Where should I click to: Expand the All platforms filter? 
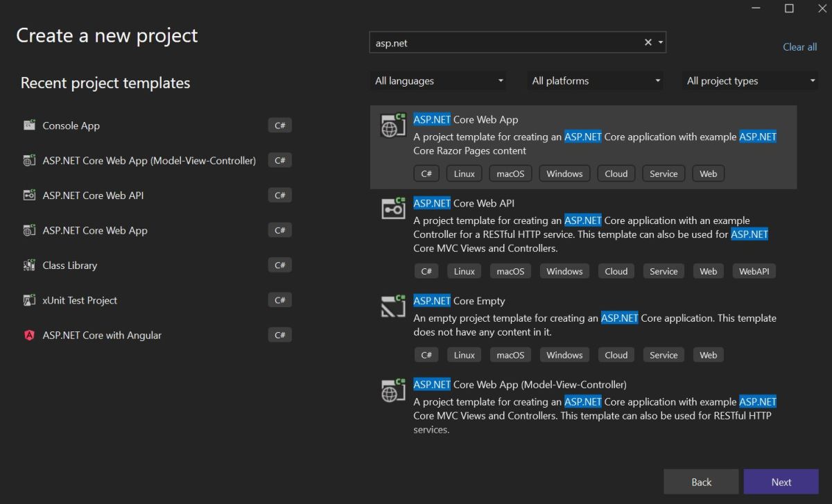595,81
